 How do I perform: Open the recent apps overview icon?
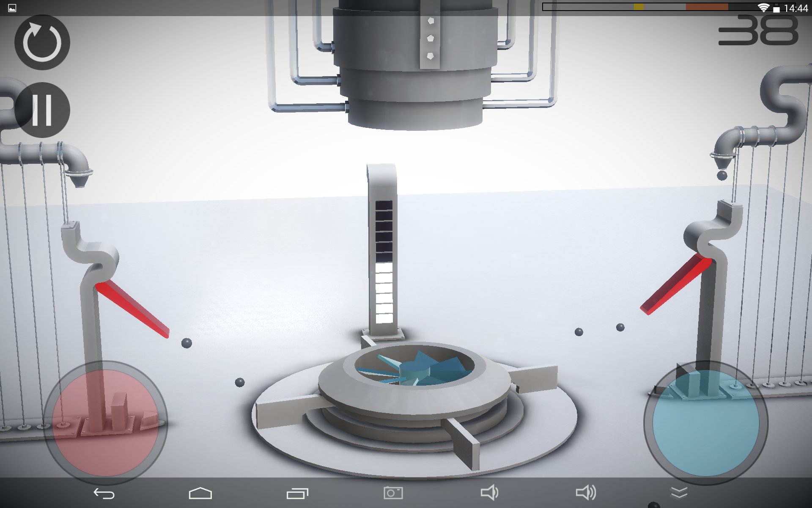point(297,493)
